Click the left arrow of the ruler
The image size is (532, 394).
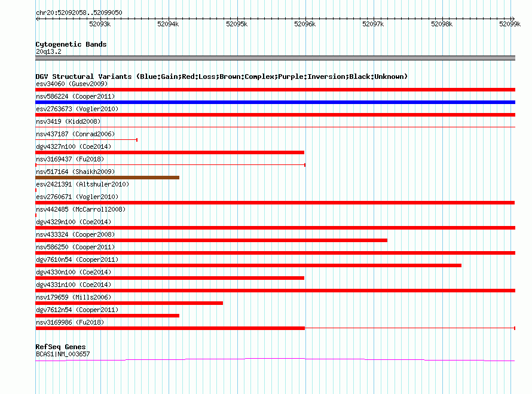click(x=37, y=19)
